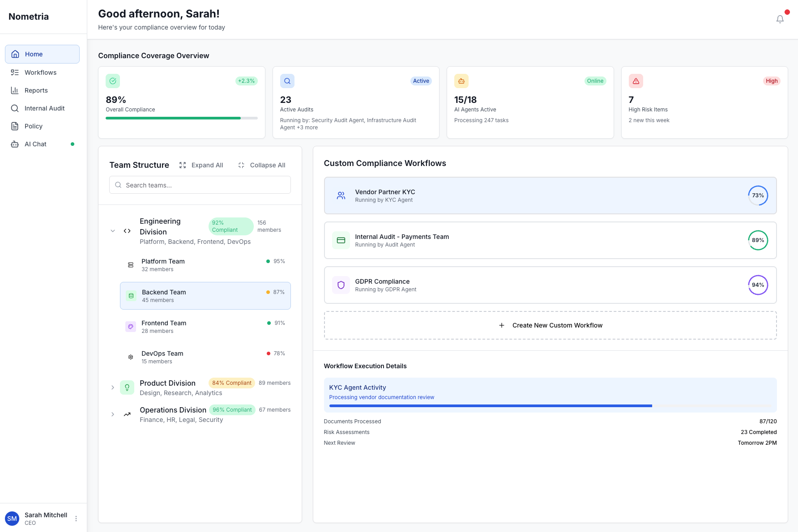Select the Frontend Team row
Image resolution: width=798 pixels, height=532 pixels.
[x=205, y=327]
